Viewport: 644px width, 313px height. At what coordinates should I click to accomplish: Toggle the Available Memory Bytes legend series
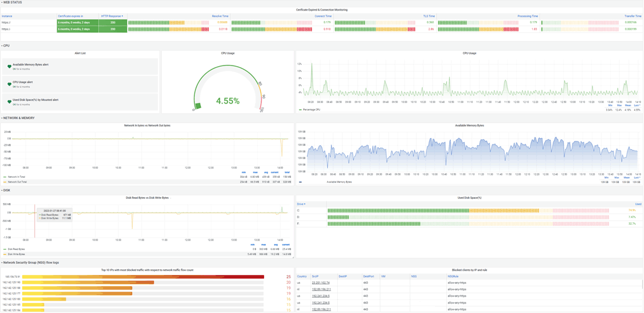point(340,182)
